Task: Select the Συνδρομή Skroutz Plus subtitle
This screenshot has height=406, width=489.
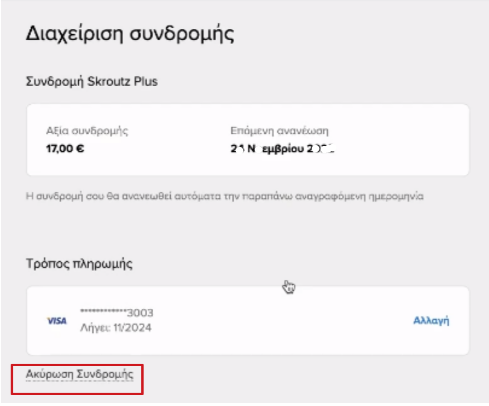Action: click(x=92, y=81)
